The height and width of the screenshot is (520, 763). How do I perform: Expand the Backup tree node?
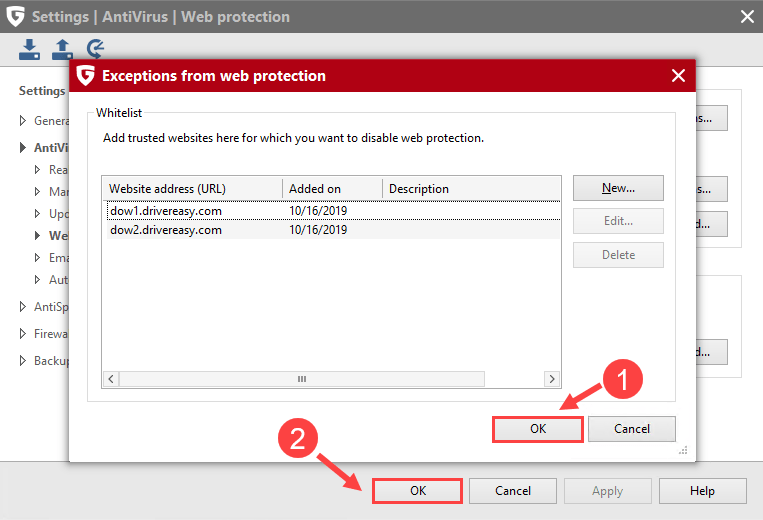click(x=24, y=361)
